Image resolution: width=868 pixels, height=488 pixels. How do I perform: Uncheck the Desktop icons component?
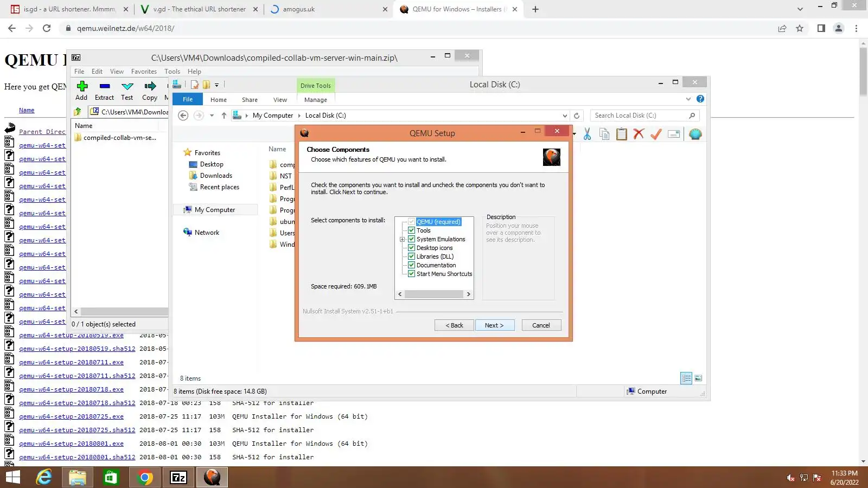pos(412,248)
